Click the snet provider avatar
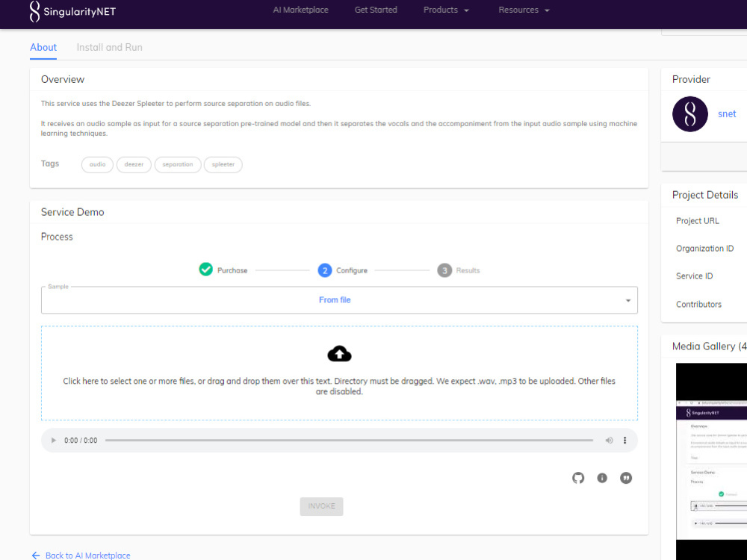This screenshot has height=560, width=747. click(689, 114)
